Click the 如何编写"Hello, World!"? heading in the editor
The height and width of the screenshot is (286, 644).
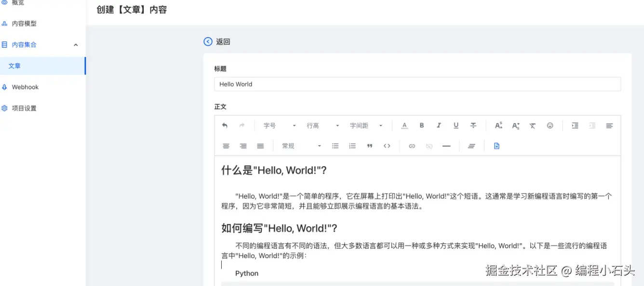pyautogui.click(x=279, y=228)
